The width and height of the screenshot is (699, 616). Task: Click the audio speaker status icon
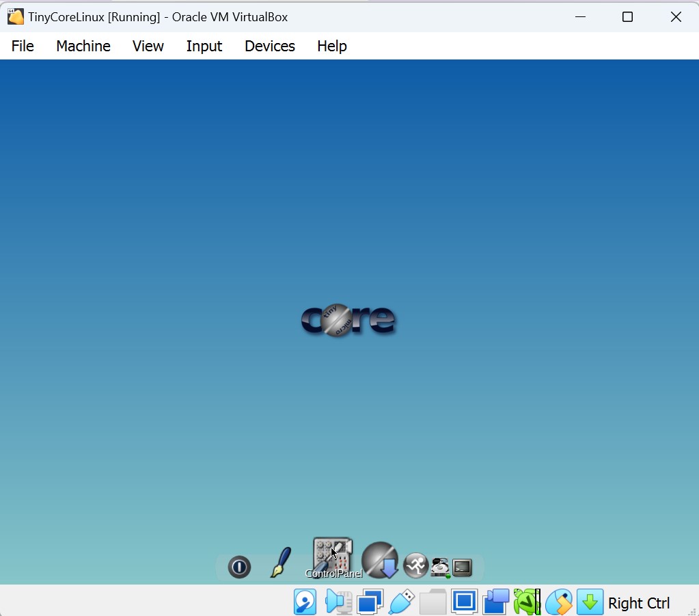(338, 602)
